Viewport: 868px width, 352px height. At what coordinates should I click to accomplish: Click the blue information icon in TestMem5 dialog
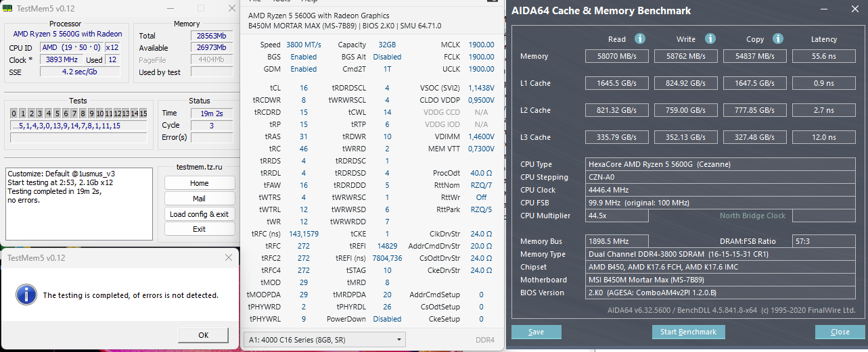[x=26, y=295]
